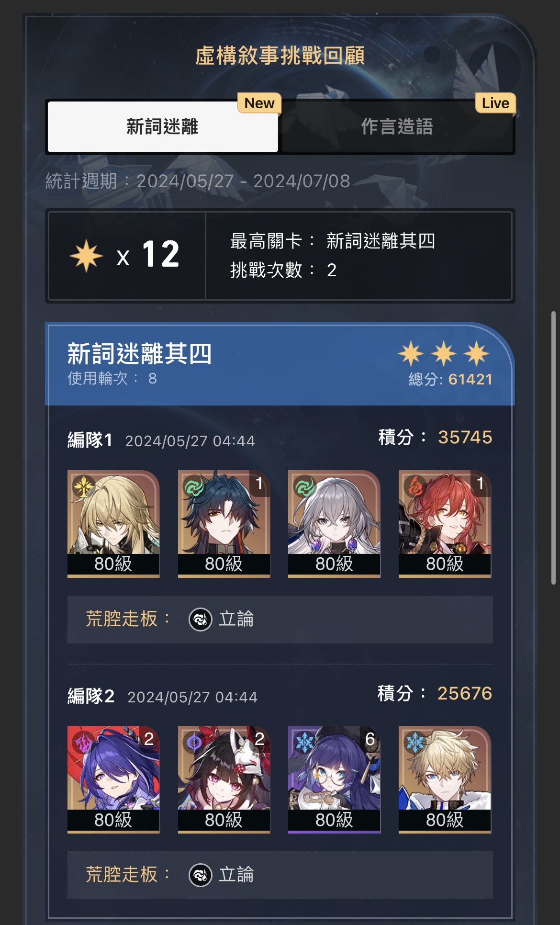
Task: Open team 2 purple-haired lightning character portrait
Action: tap(113, 779)
